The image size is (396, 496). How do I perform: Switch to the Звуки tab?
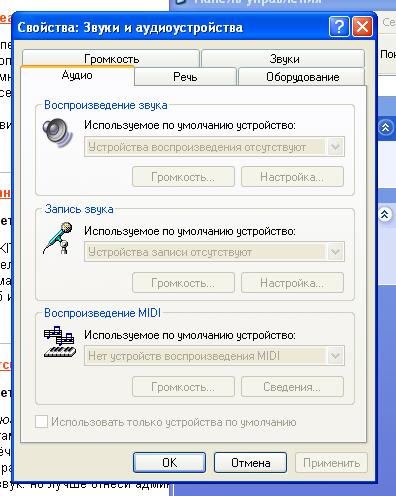pos(284,59)
